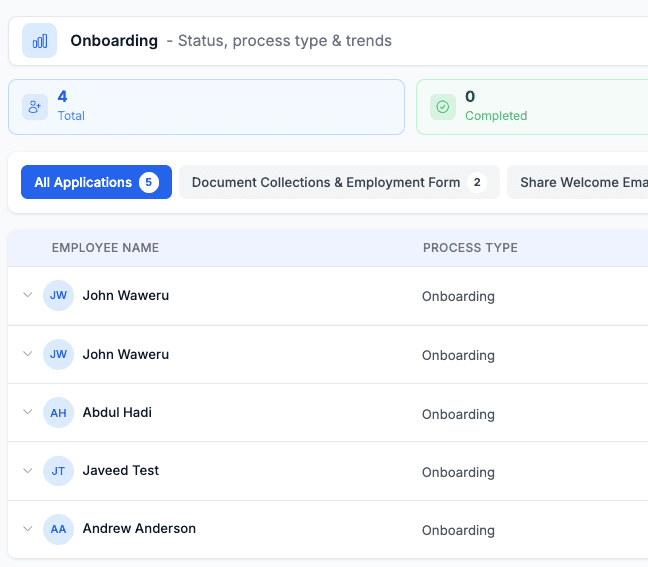Click the Onboarding bar chart icon
The width and height of the screenshot is (648, 567).
point(39,41)
